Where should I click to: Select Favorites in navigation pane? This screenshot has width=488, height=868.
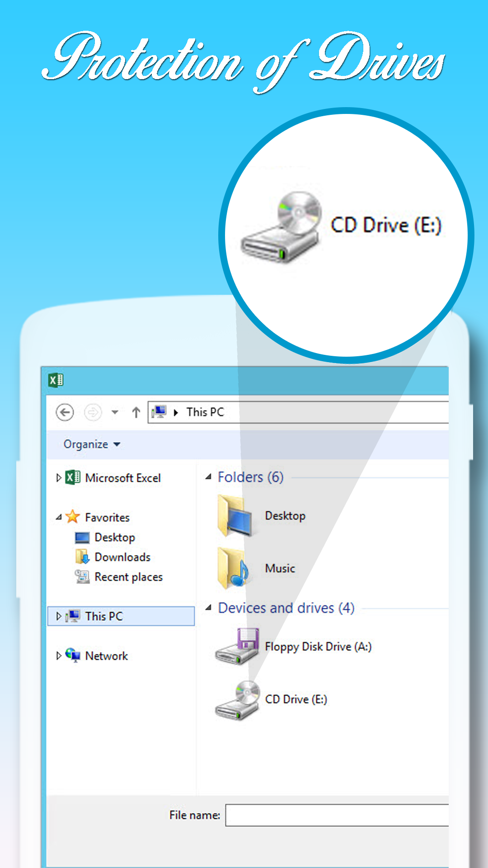[107, 517]
